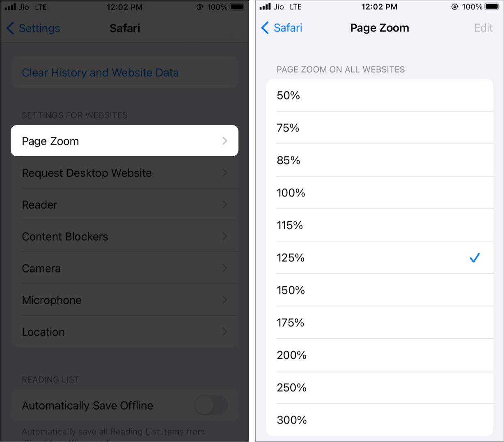Expand the Request Desktop Website chevron
This screenshot has width=504, height=442.
[x=225, y=173]
